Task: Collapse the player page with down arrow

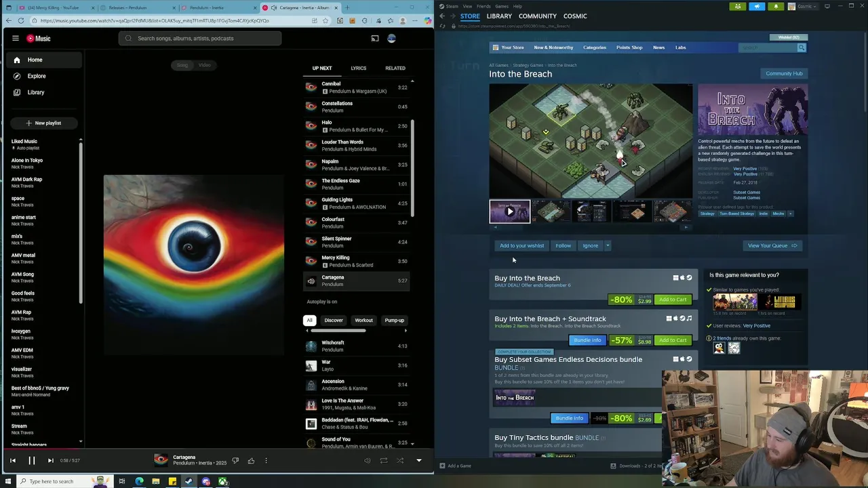Action: 418,460
